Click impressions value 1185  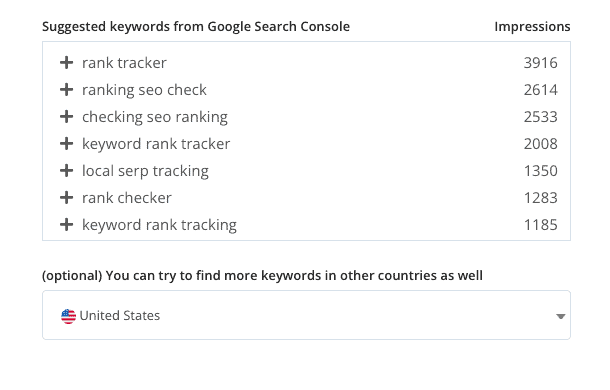pos(540,225)
